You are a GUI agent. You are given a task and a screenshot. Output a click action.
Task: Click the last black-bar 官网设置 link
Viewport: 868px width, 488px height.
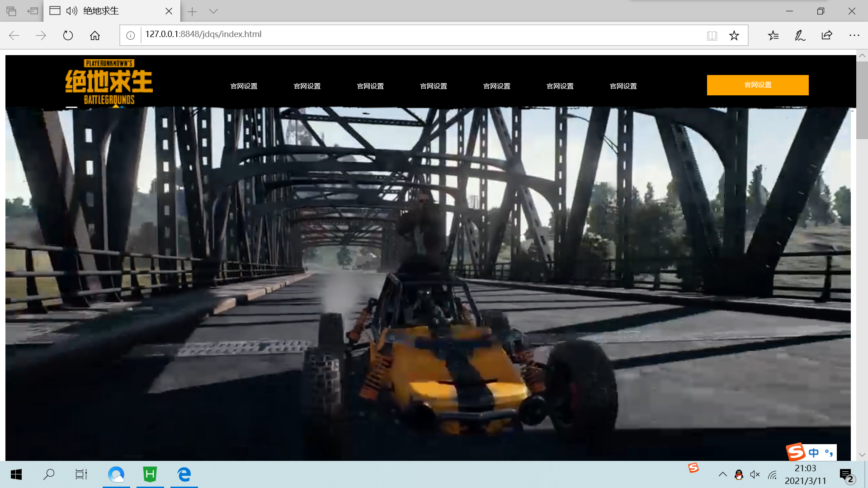point(623,86)
